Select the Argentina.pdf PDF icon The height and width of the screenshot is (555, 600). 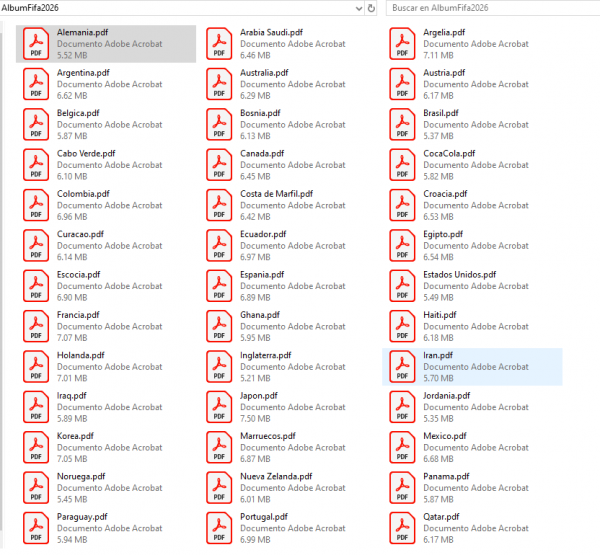coord(36,84)
